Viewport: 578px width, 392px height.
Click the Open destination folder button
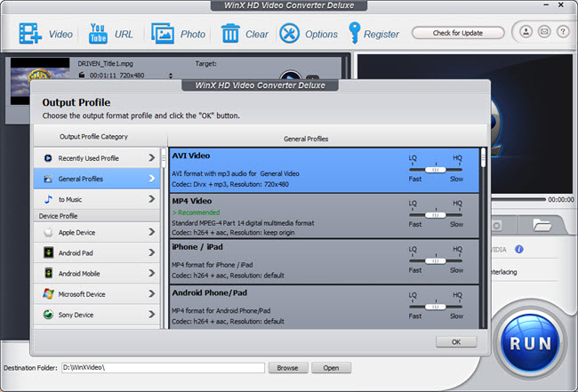[331, 368]
